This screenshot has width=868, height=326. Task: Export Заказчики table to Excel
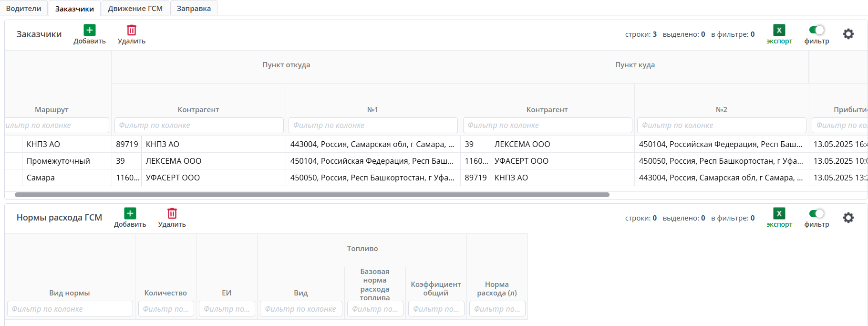pos(779,31)
